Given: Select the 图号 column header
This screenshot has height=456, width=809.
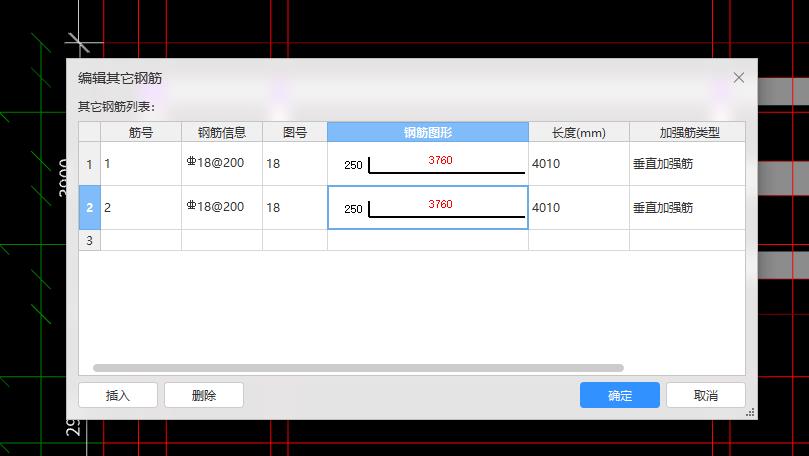Looking at the screenshot, I should pyautogui.click(x=295, y=132).
